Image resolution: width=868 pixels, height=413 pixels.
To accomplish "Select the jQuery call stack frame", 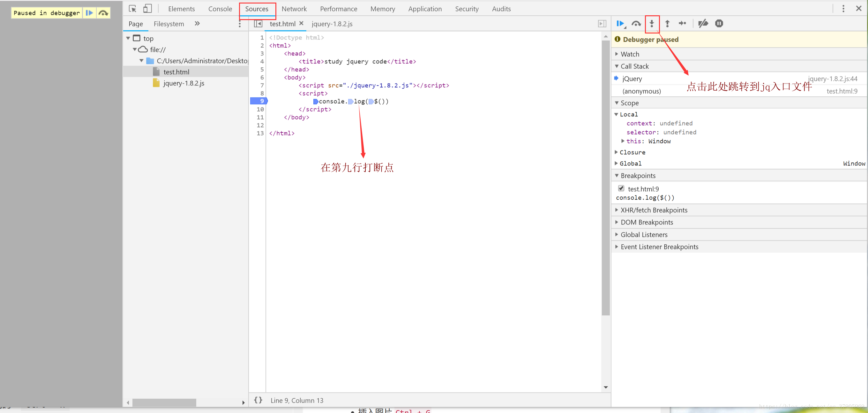I will (x=632, y=78).
